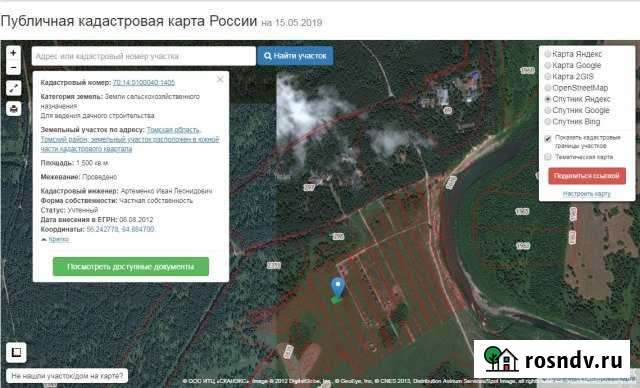The height and width of the screenshot is (388, 640).
Task: Zoom out with the minus button
Action: point(13,67)
